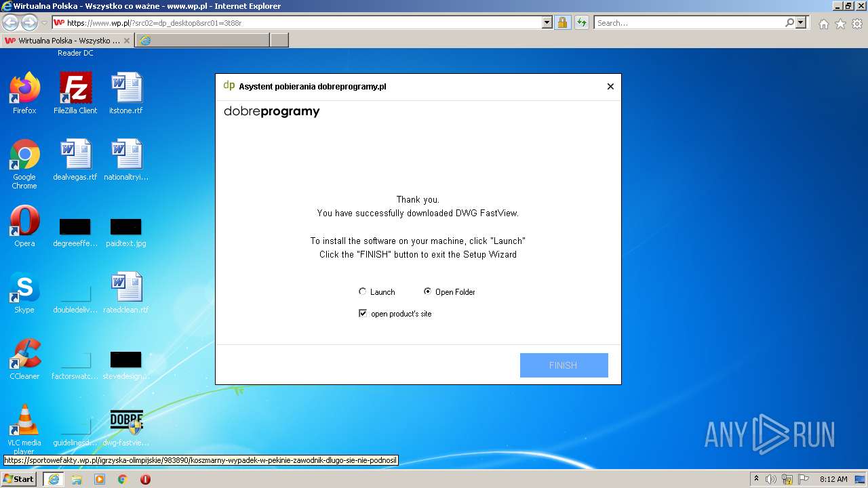Open the Firefox desktop shortcut

24,93
